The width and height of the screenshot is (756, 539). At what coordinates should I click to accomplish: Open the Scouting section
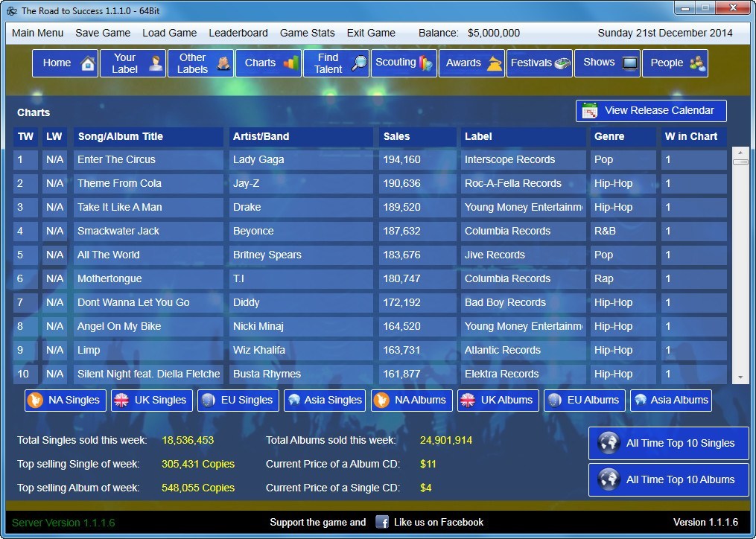click(404, 63)
